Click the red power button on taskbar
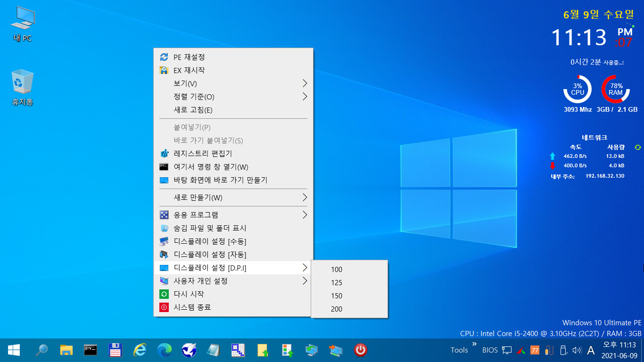Image resolution: width=644 pixels, height=362 pixels. [361, 350]
